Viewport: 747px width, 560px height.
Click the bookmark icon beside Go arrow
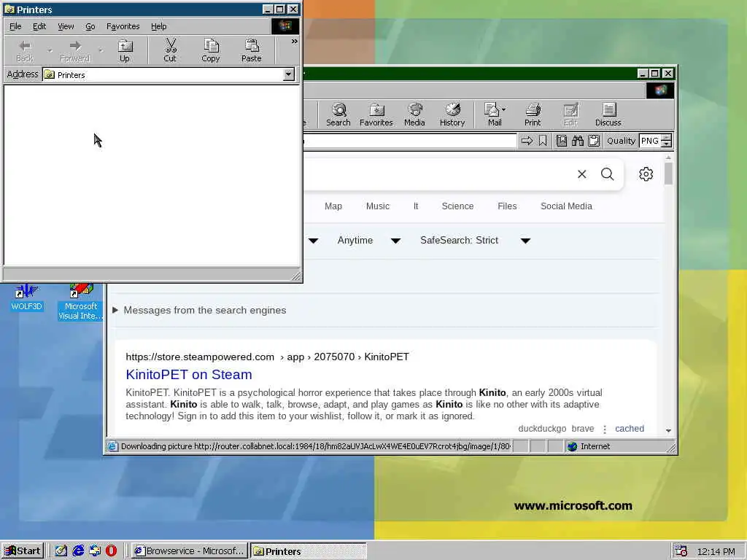click(543, 141)
